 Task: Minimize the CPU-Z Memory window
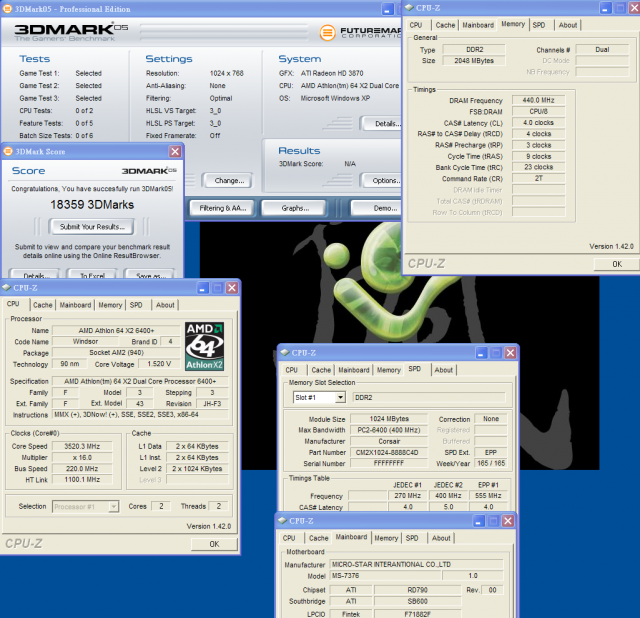pyautogui.click(x=605, y=8)
